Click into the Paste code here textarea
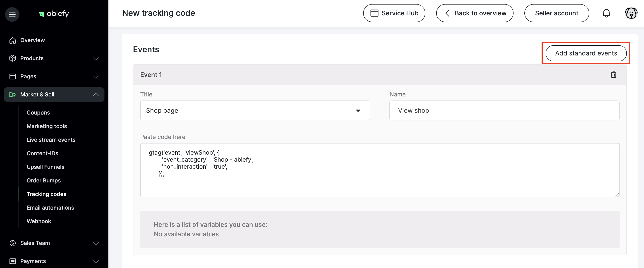The height and width of the screenshot is (268, 644). (x=379, y=170)
